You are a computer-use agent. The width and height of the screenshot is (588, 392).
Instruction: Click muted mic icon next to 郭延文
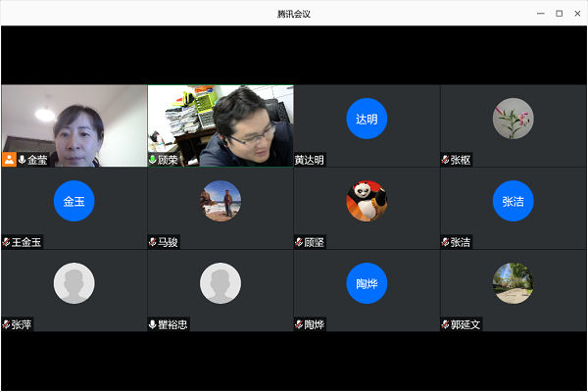[x=446, y=324]
